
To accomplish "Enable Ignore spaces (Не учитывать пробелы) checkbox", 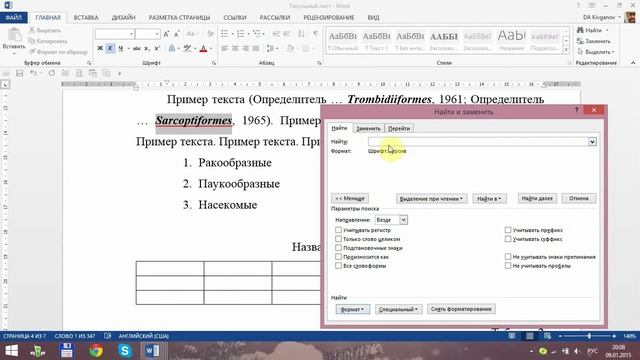I will tap(508, 266).
